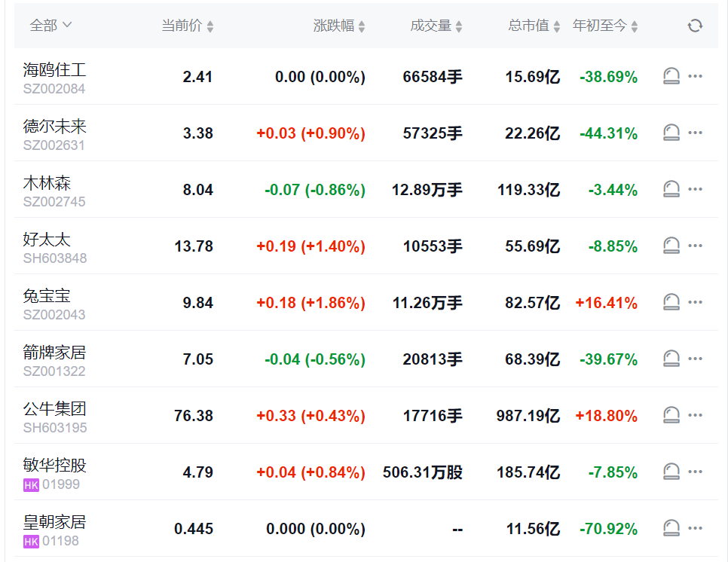Open the 木林森 stock page
This screenshot has width=728, height=562.
tap(47, 183)
